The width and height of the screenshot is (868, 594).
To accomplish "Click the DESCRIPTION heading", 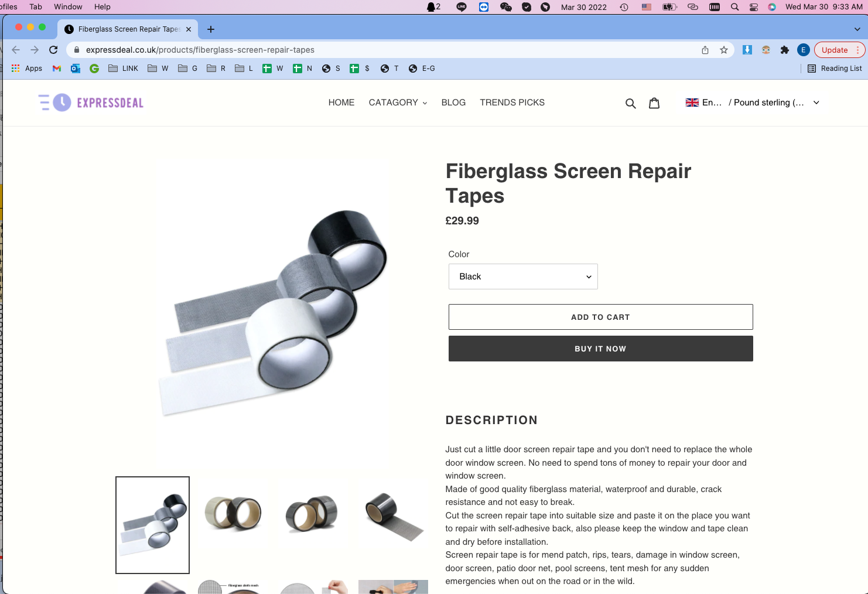I will coord(491,420).
